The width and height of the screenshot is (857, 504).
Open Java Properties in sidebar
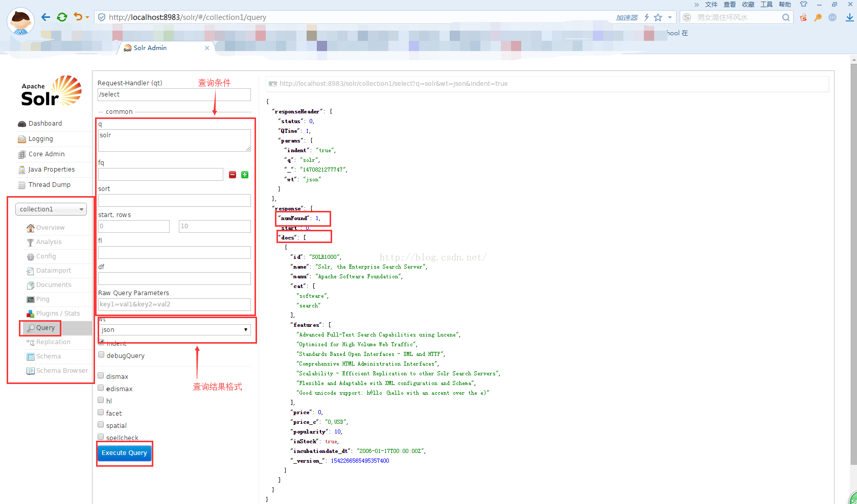tap(51, 170)
